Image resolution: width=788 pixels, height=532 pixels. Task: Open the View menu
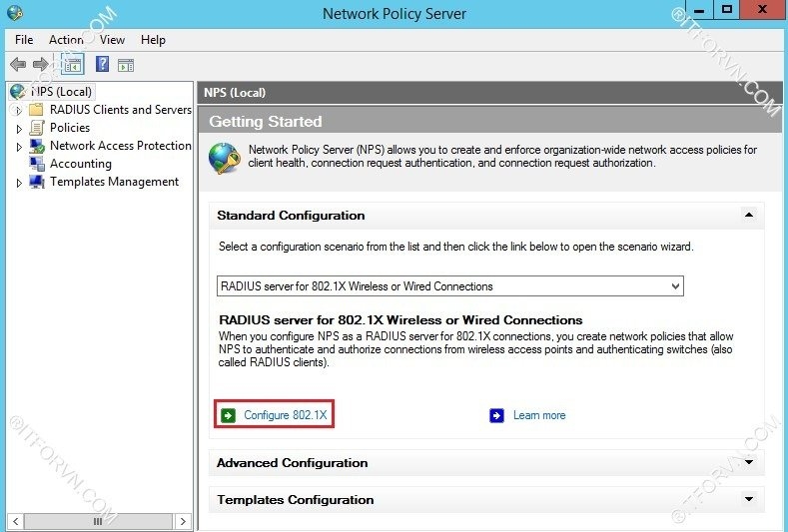point(112,40)
